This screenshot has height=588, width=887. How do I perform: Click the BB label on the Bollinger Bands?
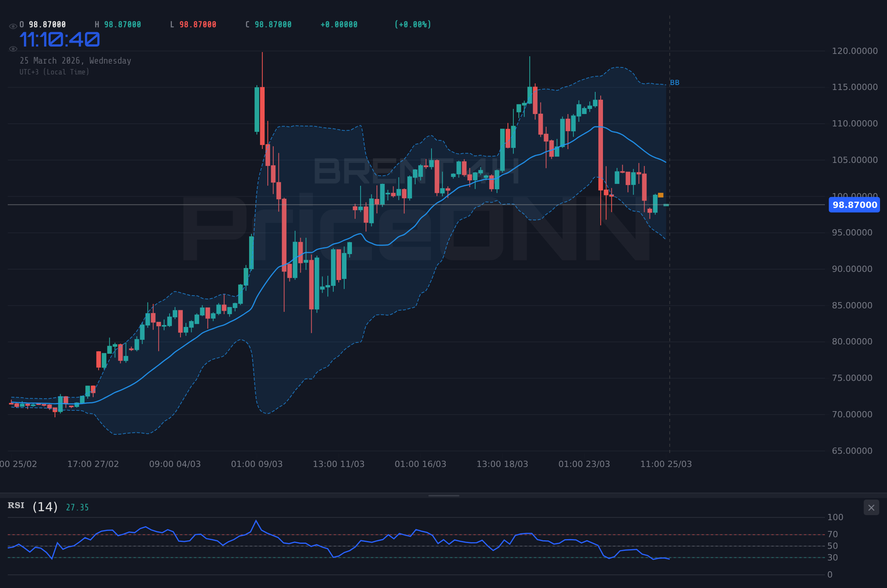[x=674, y=82]
